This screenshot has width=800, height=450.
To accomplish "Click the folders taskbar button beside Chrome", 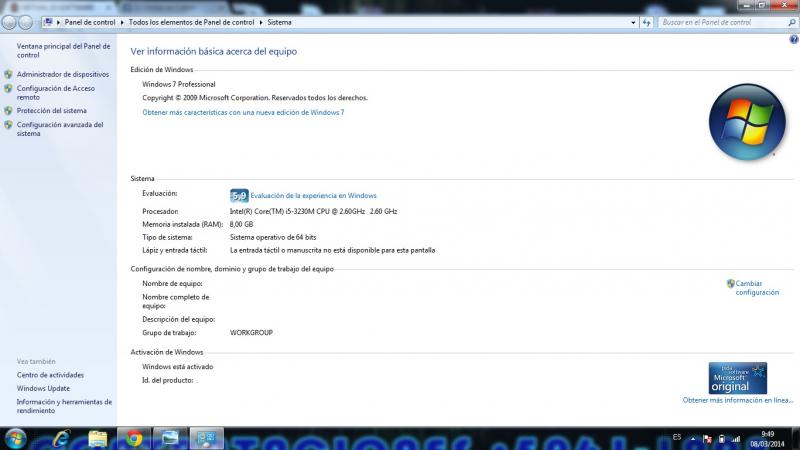I will 170,439.
